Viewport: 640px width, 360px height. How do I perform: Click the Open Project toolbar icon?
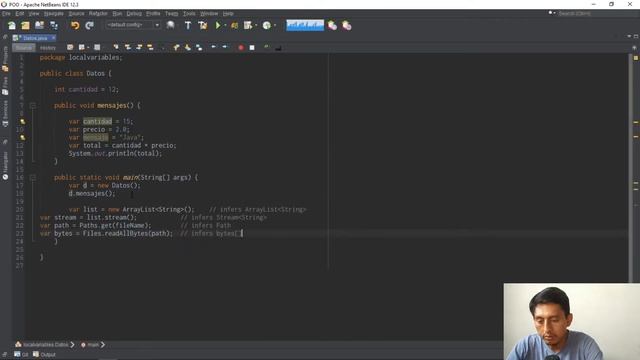[x=40, y=25]
